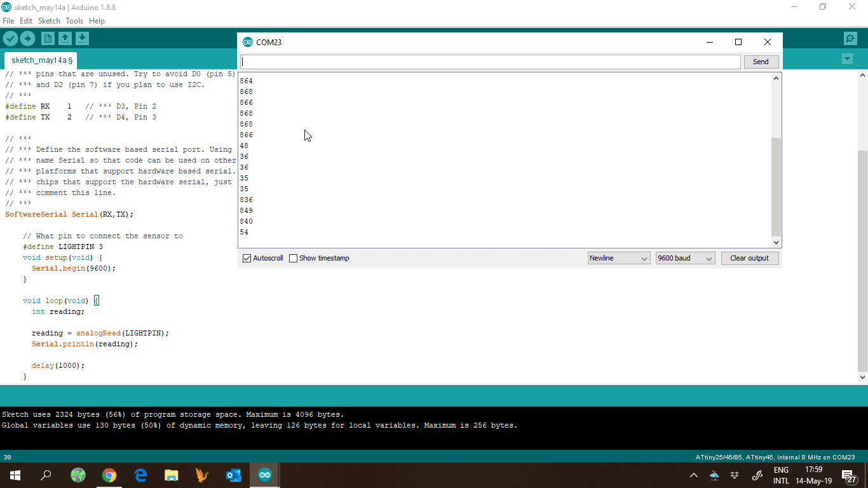Click the serial output value 864

(247, 81)
